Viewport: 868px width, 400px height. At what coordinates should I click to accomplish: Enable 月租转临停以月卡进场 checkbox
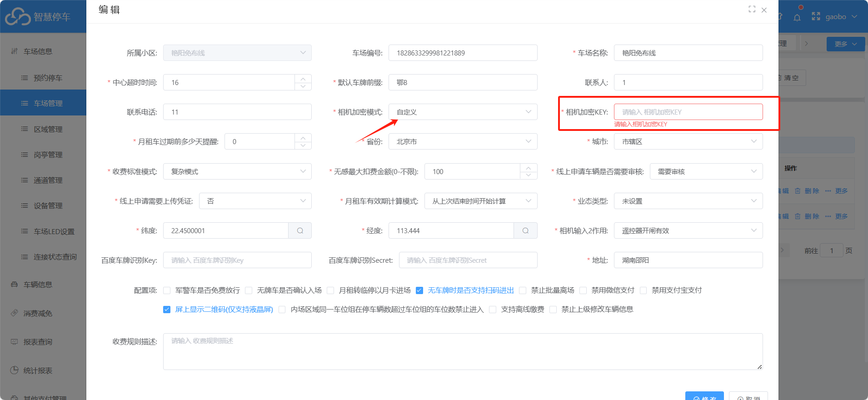pyautogui.click(x=330, y=290)
